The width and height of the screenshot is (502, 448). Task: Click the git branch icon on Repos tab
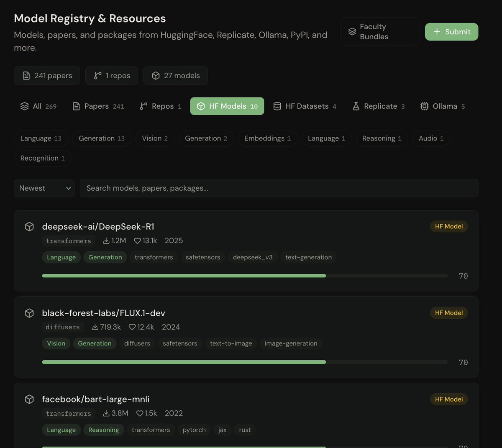[x=143, y=106]
